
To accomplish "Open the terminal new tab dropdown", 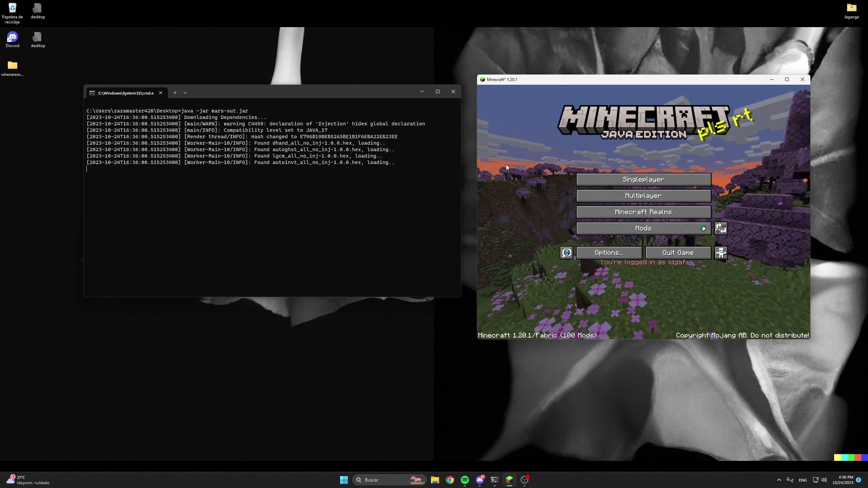I will tap(185, 93).
